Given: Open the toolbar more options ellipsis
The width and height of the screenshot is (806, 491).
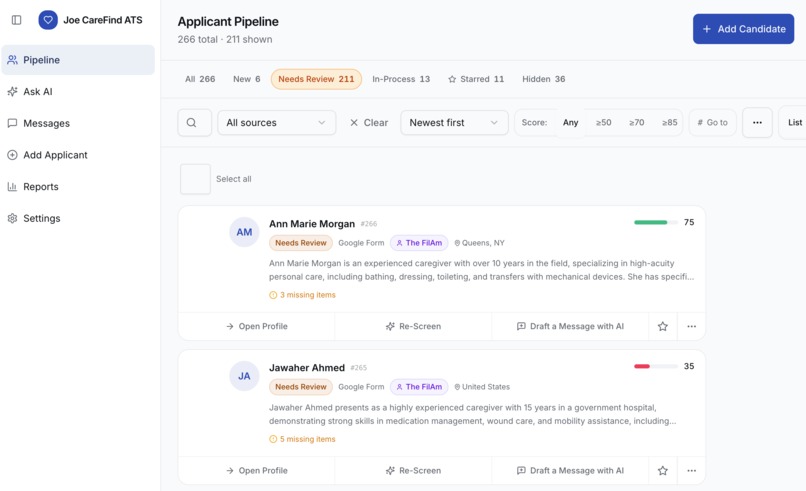Looking at the screenshot, I should 757,123.
